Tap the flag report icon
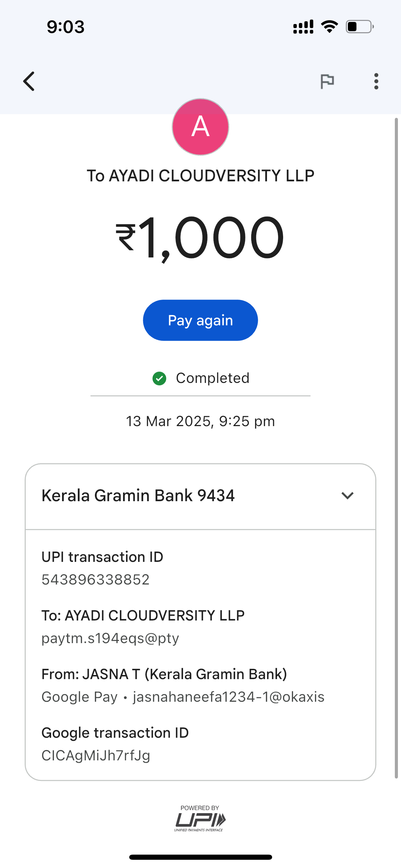Viewport: 401px width, 868px height. pyautogui.click(x=327, y=81)
